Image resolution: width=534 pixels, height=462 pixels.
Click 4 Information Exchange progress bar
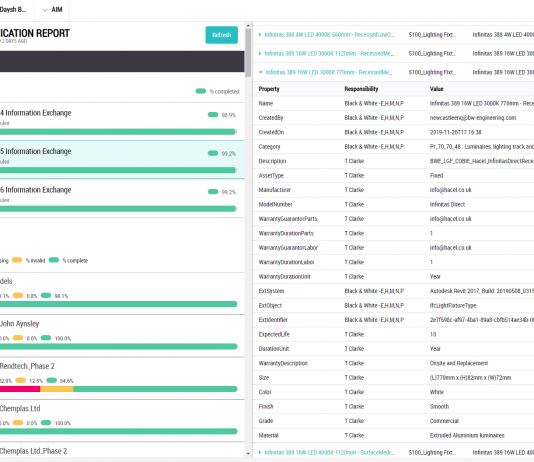(x=118, y=132)
